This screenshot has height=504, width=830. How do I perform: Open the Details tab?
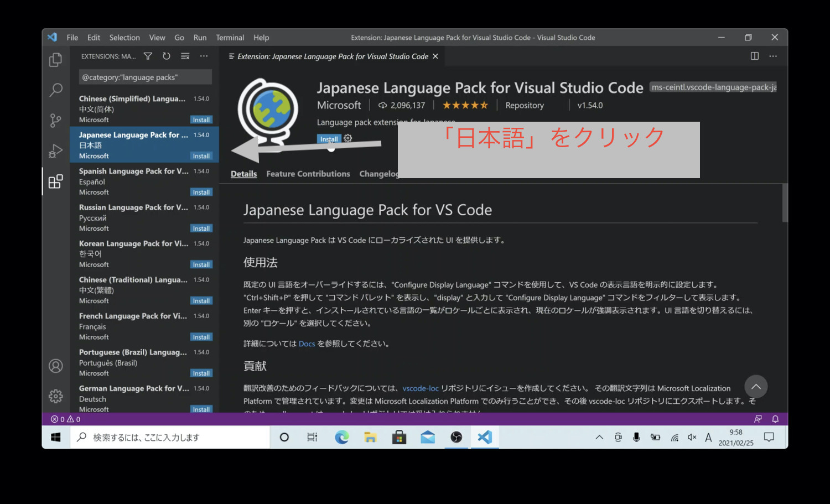point(243,174)
